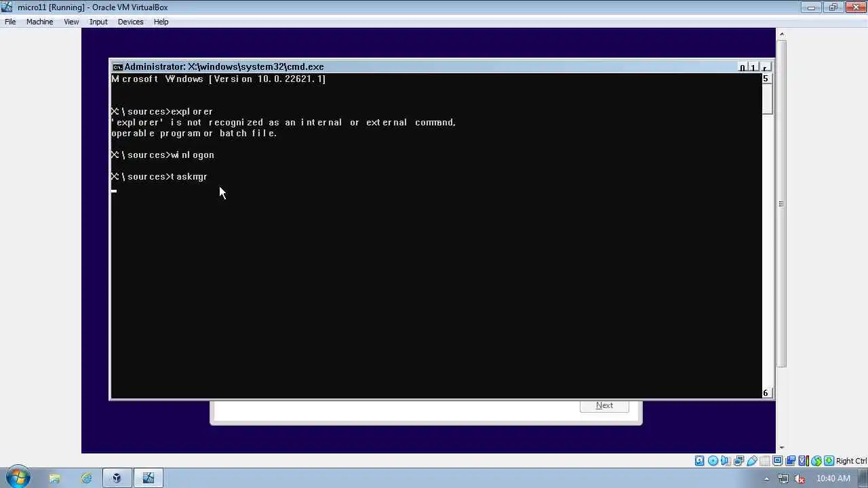Click the audio status icon in VM bar

pos(726,461)
